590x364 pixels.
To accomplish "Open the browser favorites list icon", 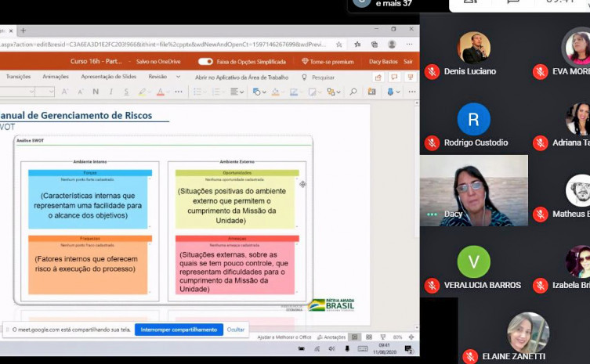I will click(357, 45).
